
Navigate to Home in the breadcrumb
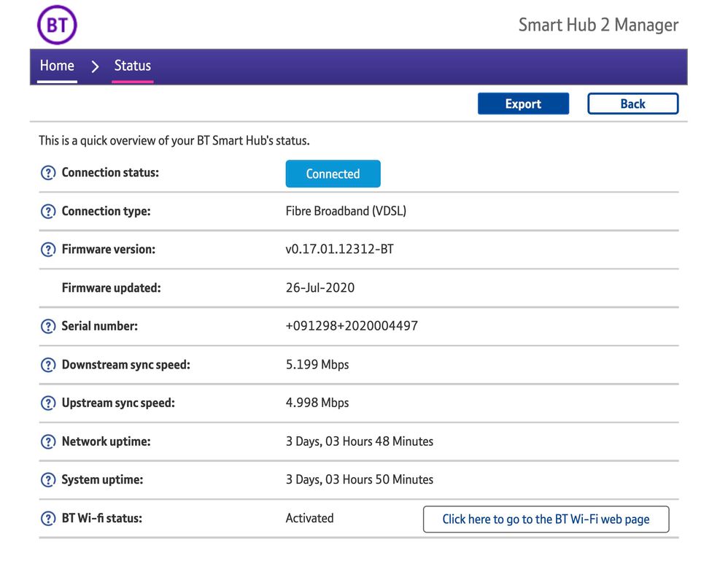(x=57, y=65)
